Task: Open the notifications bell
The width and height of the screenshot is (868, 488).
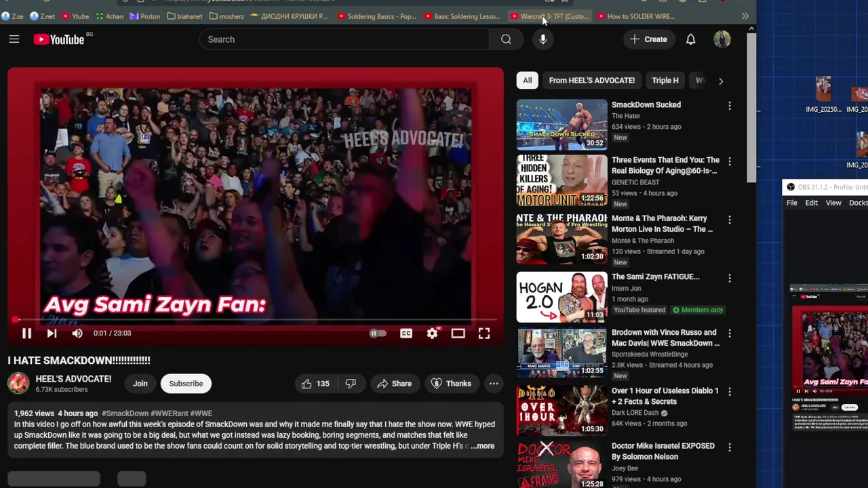Action: 690,39
